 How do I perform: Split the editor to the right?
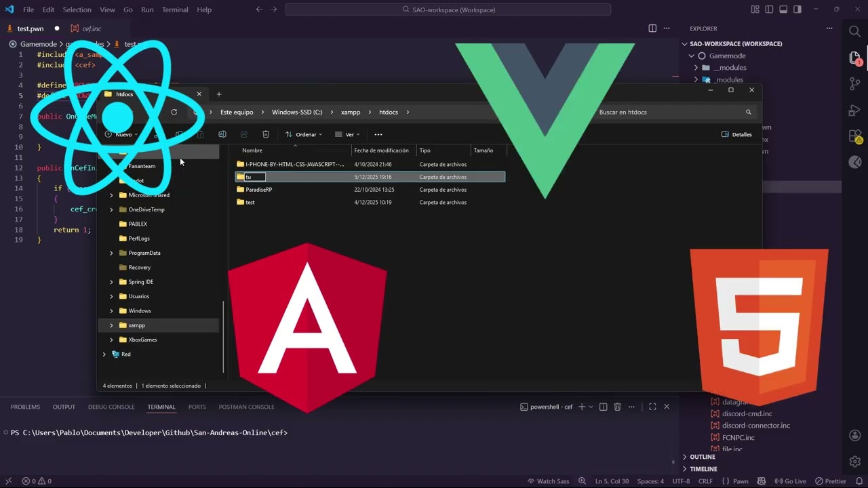pyautogui.click(x=652, y=28)
